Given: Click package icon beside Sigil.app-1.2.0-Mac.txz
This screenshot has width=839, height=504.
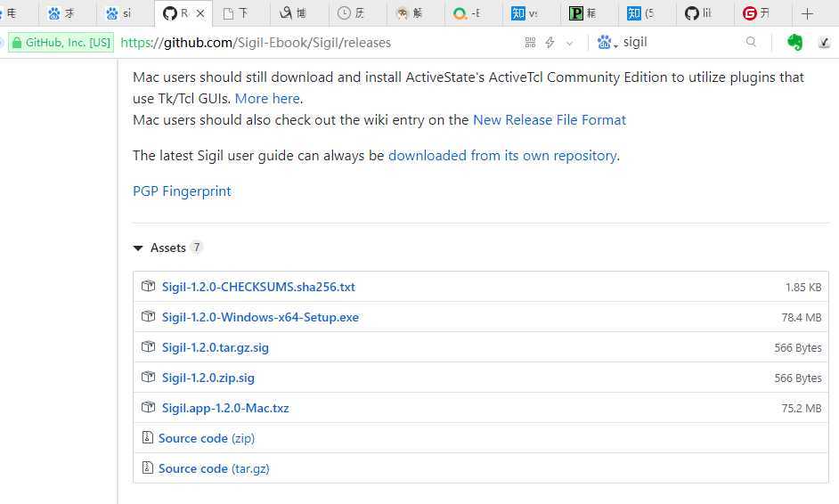Looking at the screenshot, I should tap(148, 408).
